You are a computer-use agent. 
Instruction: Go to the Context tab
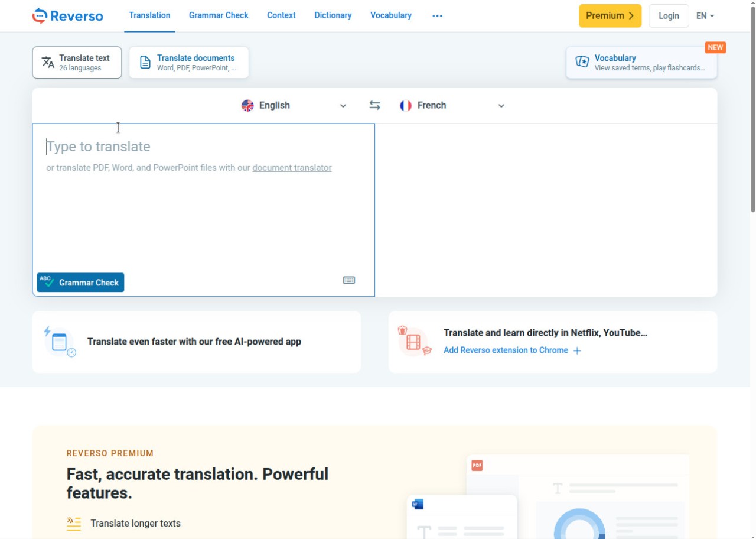tap(281, 15)
